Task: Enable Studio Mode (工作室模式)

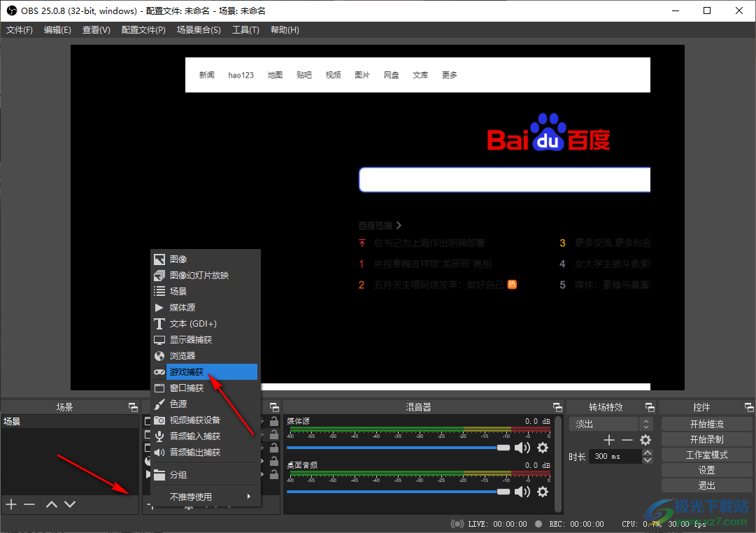Action: 706,455
